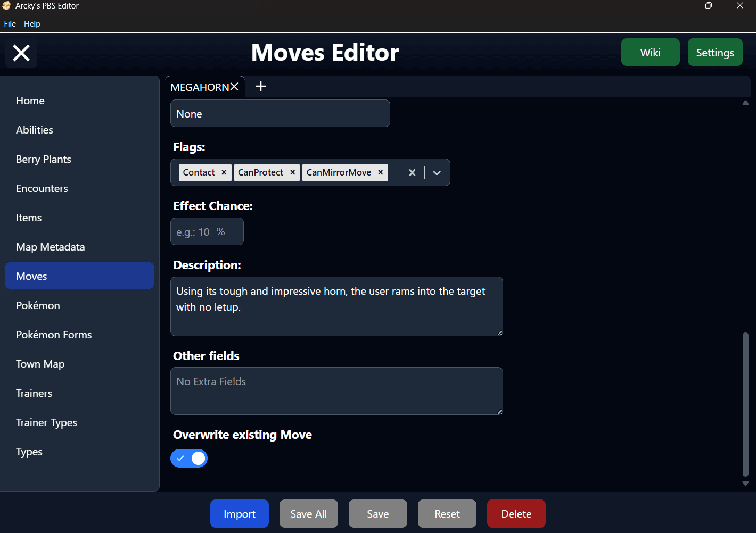Open the None selection field
Image resolution: width=756 pixels, height=533 pixels.
point(280,113)
